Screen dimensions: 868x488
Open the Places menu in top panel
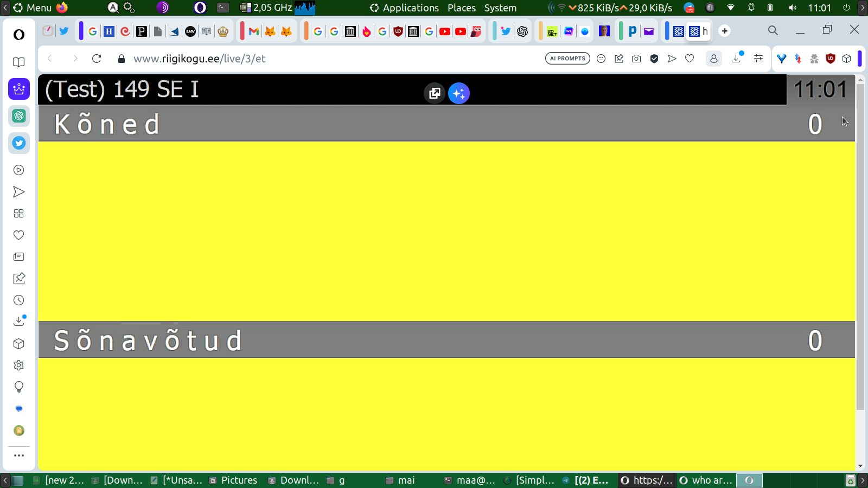[x=462, y=8]
